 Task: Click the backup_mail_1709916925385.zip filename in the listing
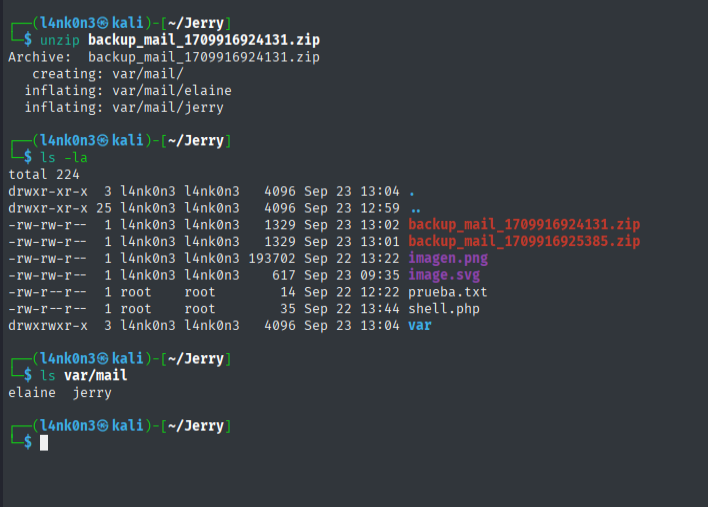tap(524, 241)
